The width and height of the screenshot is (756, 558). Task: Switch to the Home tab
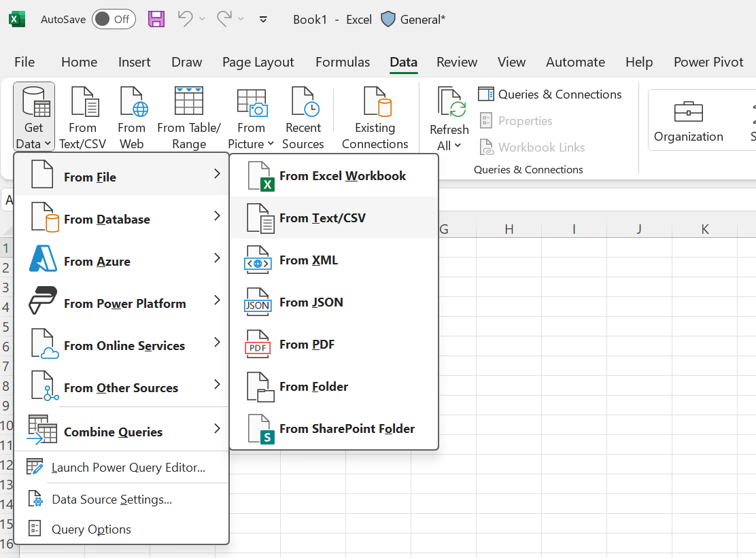(79, 62)
